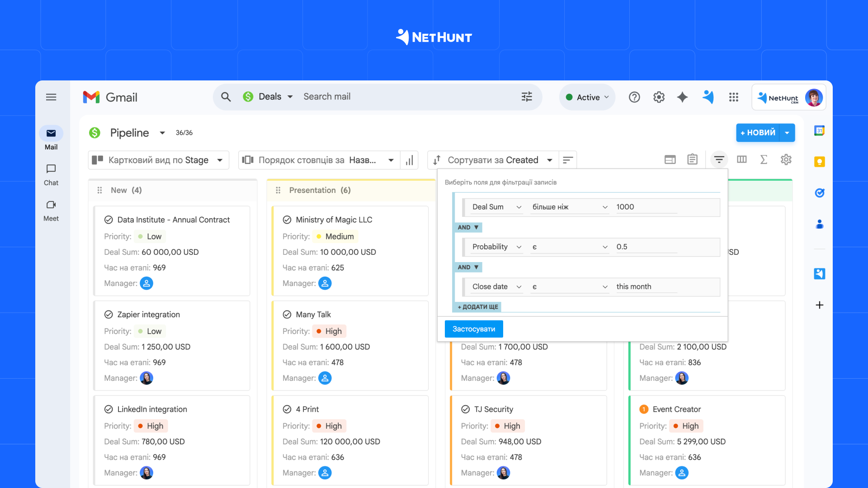Mark Ministry of Magic LLC check circle
Image resolution: width=868 pixels, height=488 pixels.
[287, 220]
